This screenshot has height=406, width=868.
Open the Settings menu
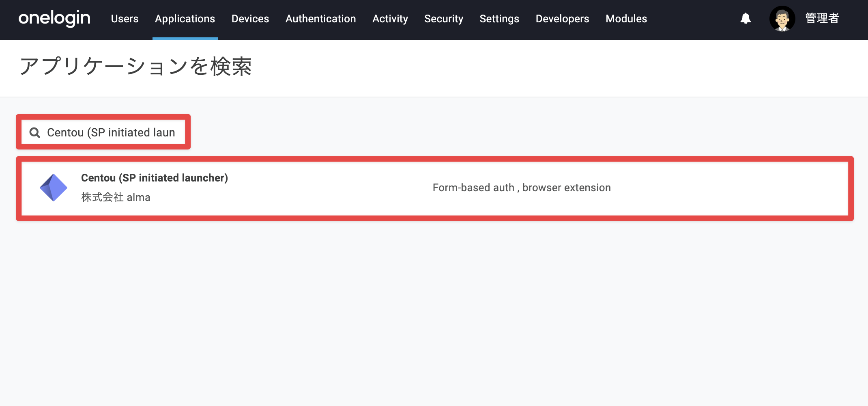click(499, 19)
